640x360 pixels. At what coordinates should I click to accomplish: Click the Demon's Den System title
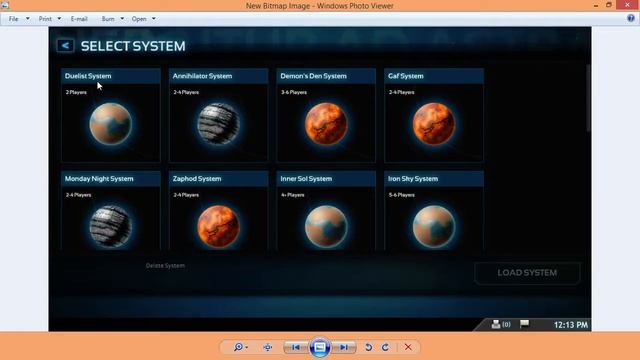pos(313,76)
